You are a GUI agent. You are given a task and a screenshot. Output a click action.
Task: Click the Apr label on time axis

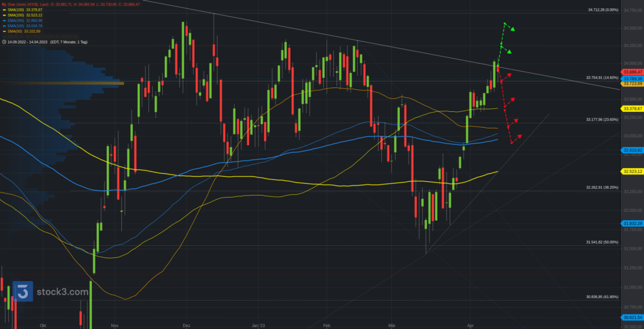click(x=470, y=325)
